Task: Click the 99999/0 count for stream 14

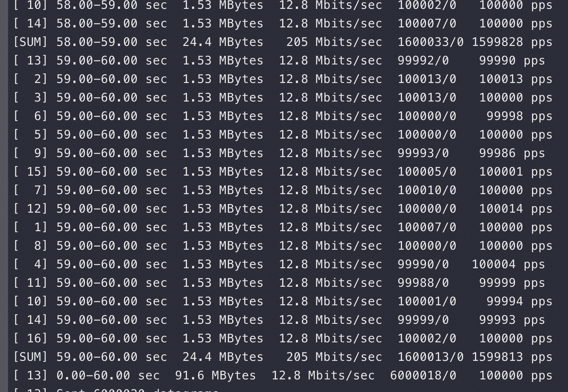Action: (x=423, y=320)
